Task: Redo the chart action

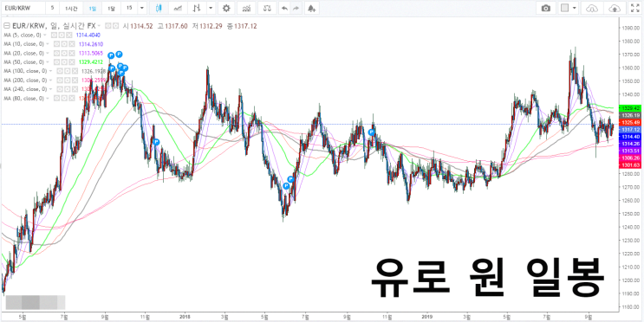Action: point(296,8)
